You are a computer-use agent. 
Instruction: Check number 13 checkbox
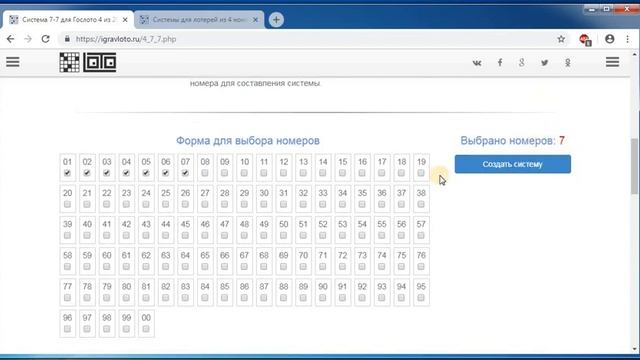pyautogui.click(x=303, y=173)
